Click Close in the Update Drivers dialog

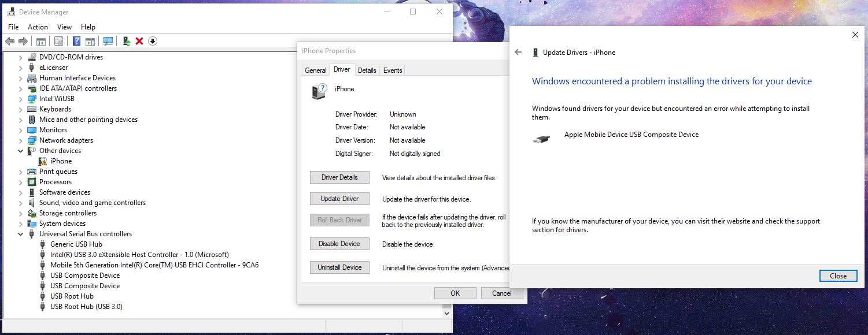tap(838, 276)
